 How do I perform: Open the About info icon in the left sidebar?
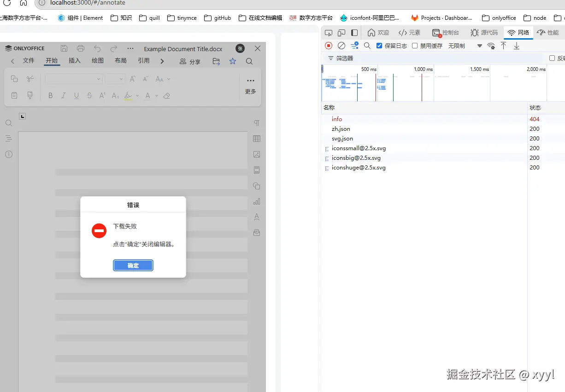pos(8,154)
